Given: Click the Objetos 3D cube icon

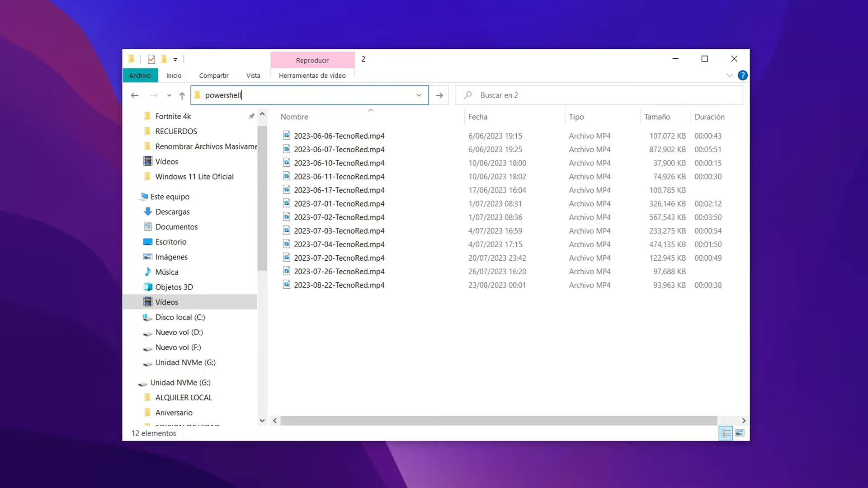Looking at the screenshot, I should click(x=148, y=287).
